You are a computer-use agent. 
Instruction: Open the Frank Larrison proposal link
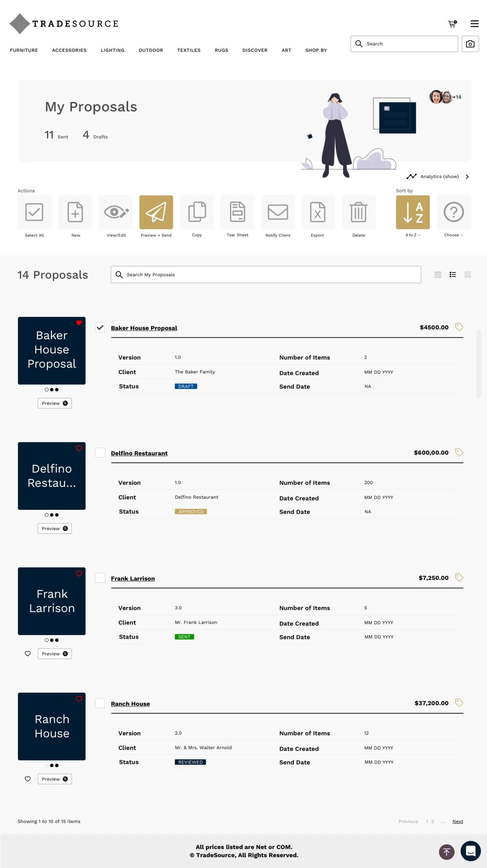pos(133,579)
